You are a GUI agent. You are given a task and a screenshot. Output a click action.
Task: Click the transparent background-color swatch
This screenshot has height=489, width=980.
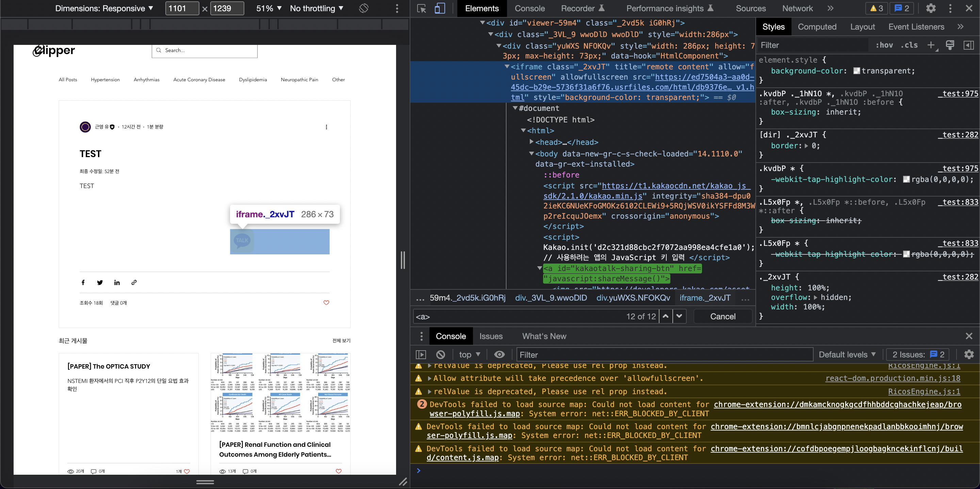[857, 71]
